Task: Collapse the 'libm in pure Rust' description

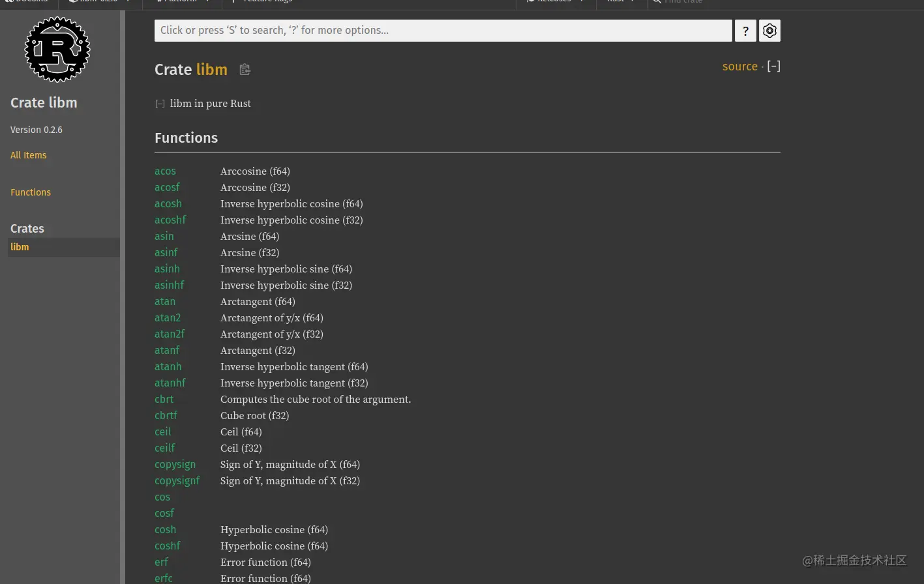Action: [160, 104]
